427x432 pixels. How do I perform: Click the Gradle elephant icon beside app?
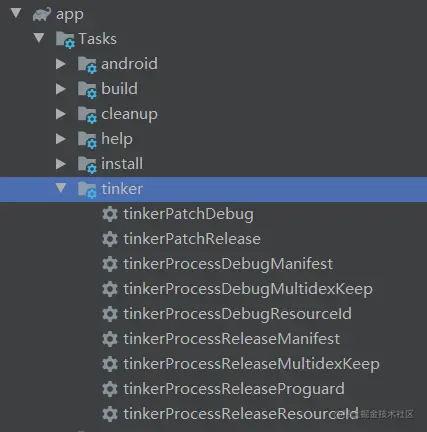(x=42, y=15)
